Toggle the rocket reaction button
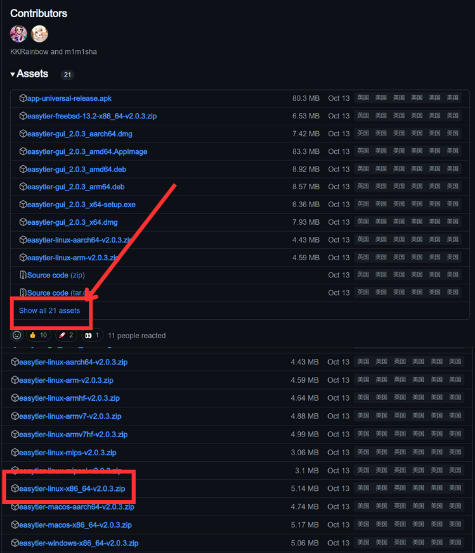 point(66,335)
